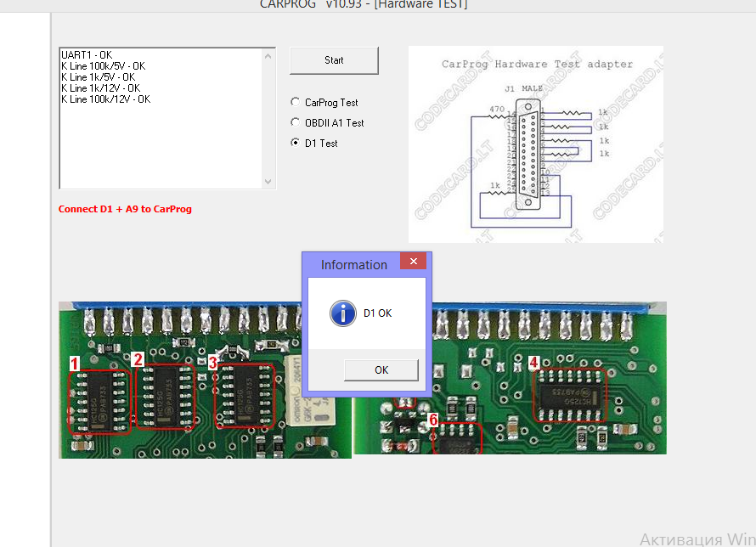Close the Information dialog
756x547 pixels.
(x=413, y=262)
